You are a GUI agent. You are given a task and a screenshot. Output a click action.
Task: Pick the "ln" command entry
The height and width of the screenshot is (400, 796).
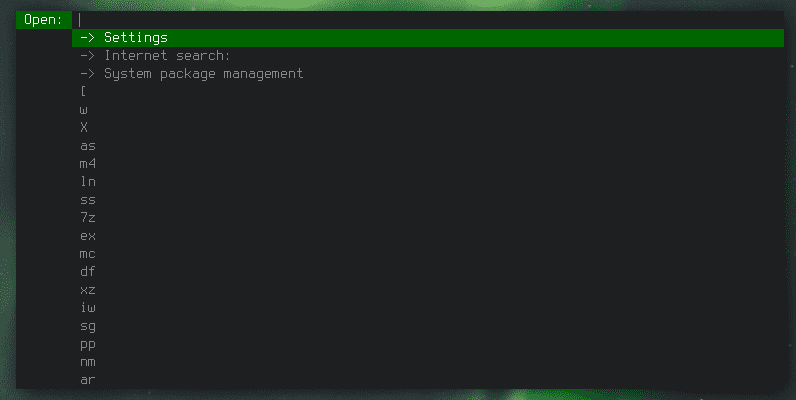[x=428, y=182]
